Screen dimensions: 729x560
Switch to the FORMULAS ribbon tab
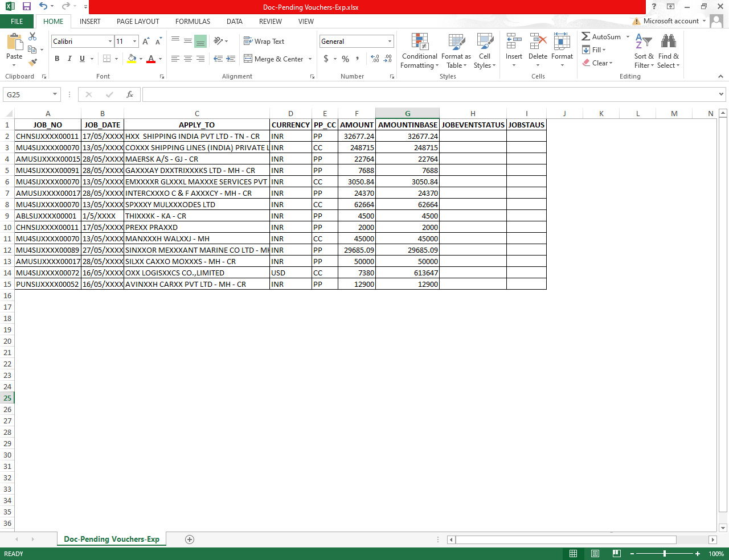193,22
